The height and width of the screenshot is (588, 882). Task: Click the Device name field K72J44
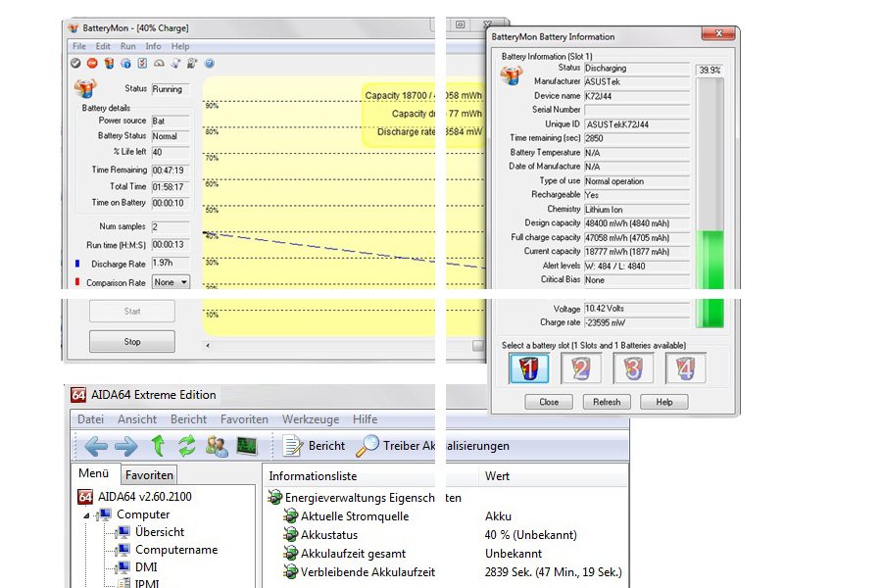tap(637, 96)
